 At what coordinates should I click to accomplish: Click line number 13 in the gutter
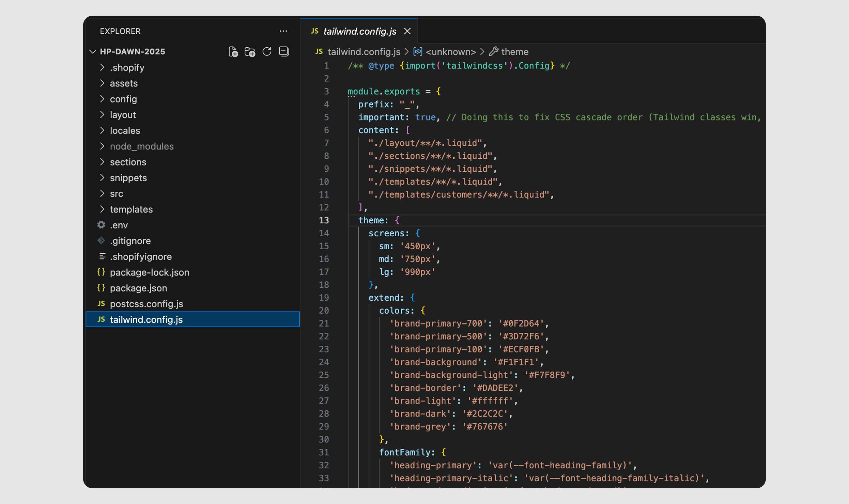[324, 220]
